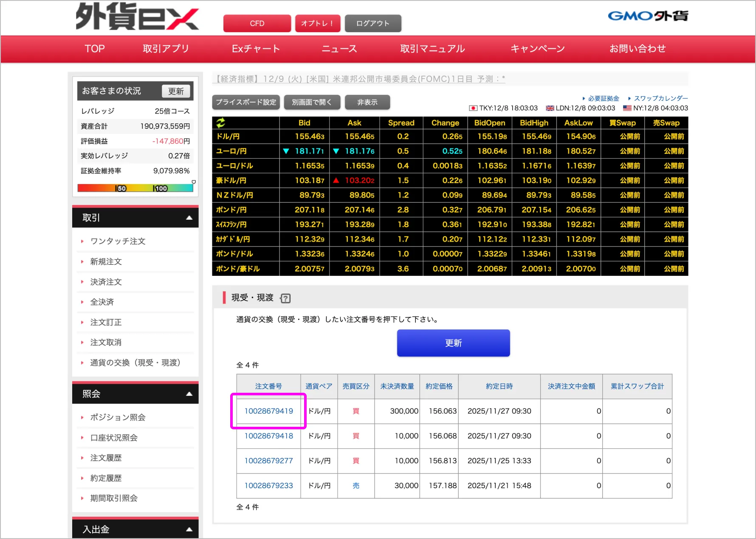Click the GMO外貨 logo
756x539 pixels.
[648, 16]
